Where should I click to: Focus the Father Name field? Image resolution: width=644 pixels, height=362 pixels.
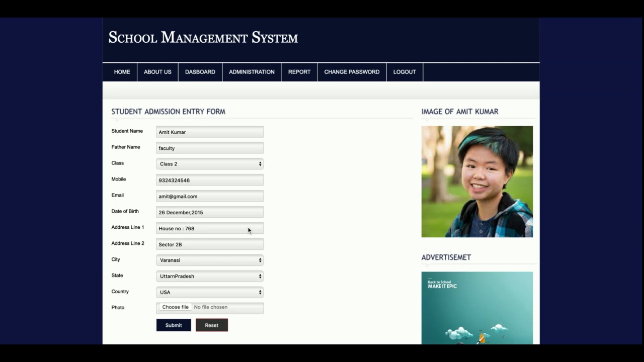click(x=210, y=148)
